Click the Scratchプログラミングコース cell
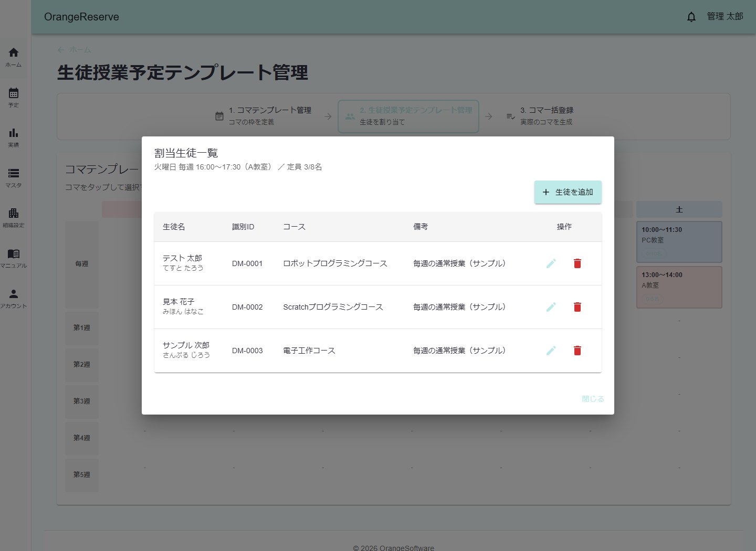 (333, 307)
